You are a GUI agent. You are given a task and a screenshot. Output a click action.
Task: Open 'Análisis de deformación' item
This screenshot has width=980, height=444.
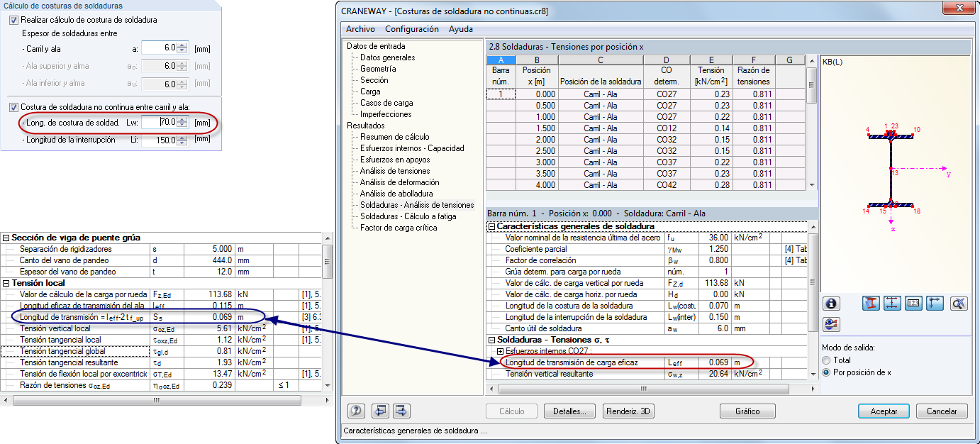click(x=400, y=182)
